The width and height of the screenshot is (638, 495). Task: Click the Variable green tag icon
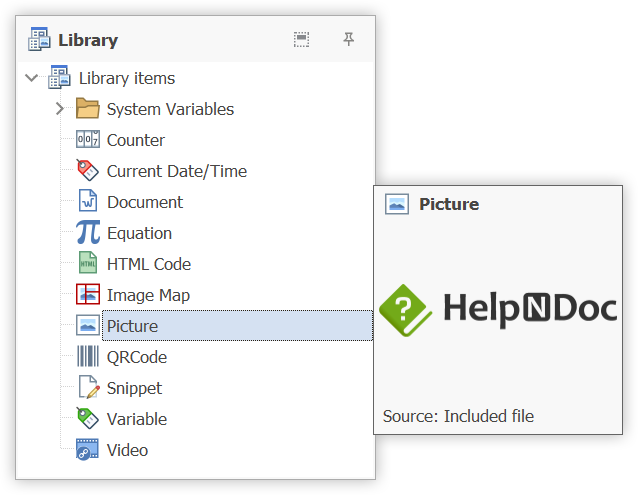click(87, 418)
